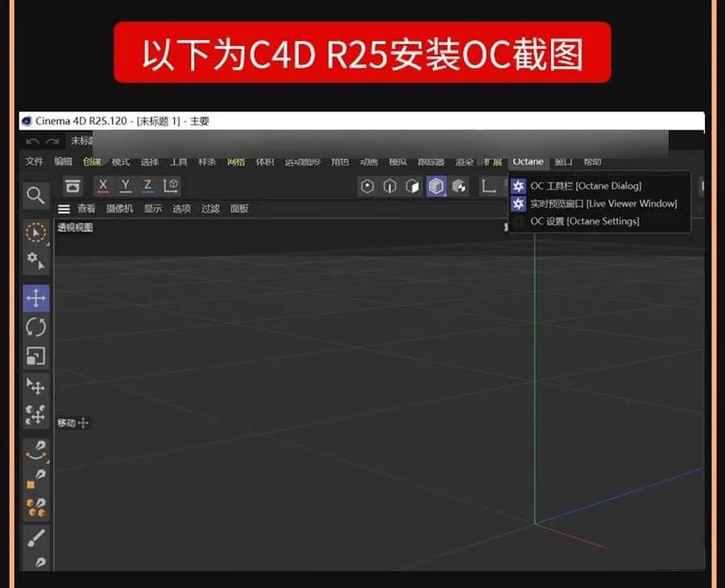Launch the 实时预览窗口 [Live Viewer Window]
The image size is (725, 588).
tap(599, 204)
